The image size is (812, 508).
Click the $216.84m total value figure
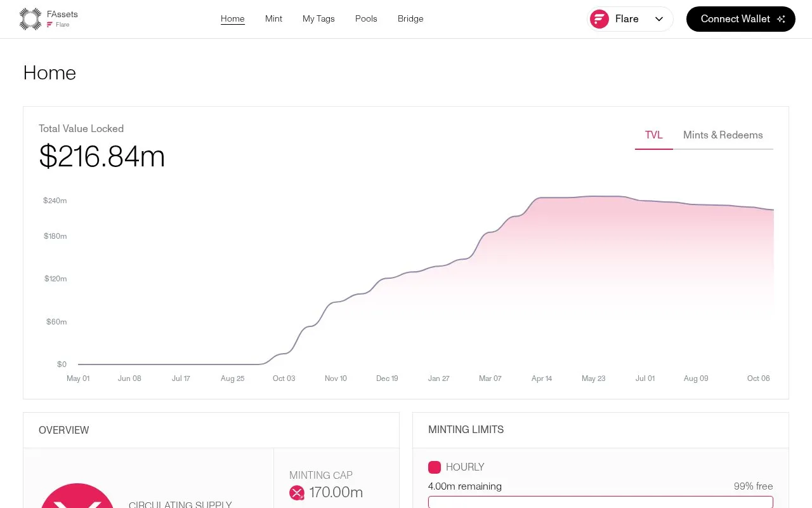click(102, 156)
